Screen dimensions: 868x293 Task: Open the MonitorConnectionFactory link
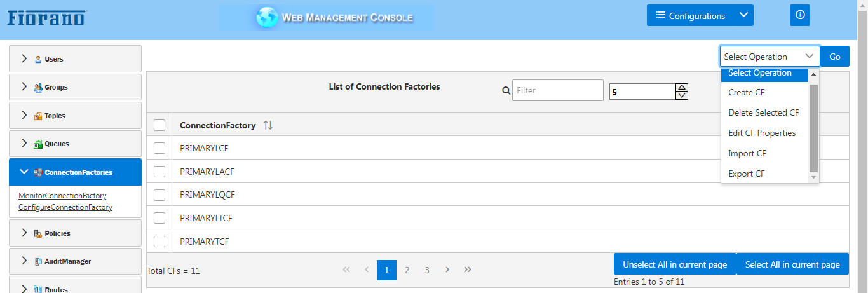point(62,196)
